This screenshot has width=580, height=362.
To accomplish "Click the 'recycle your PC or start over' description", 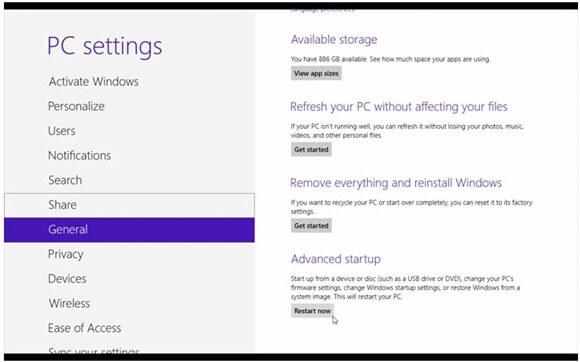I will point(411,207).
